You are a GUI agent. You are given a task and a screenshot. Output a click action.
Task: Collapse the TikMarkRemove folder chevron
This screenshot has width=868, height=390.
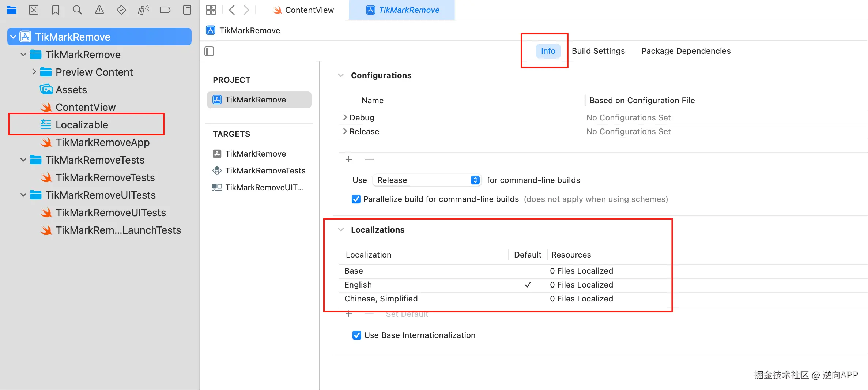point(23,55)
